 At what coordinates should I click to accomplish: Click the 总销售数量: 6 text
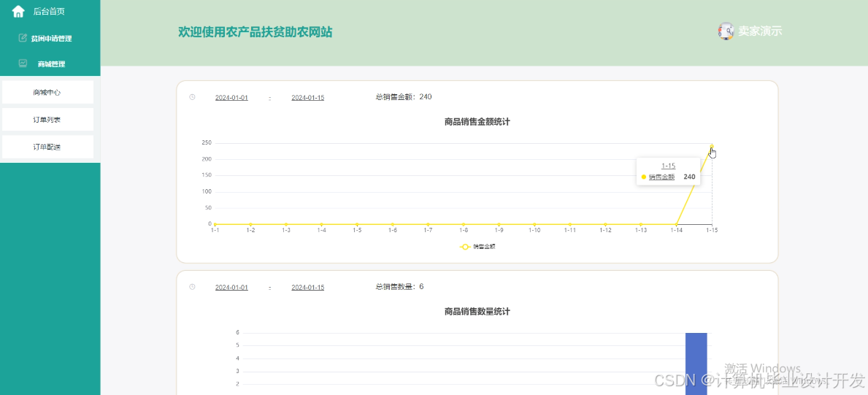(x=399, y=287)
